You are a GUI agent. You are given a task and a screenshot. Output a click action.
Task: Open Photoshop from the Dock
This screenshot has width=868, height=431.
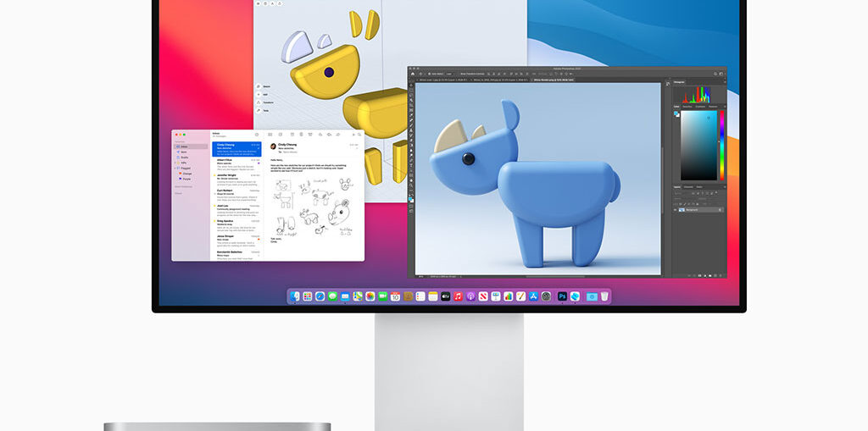[562, 296]
